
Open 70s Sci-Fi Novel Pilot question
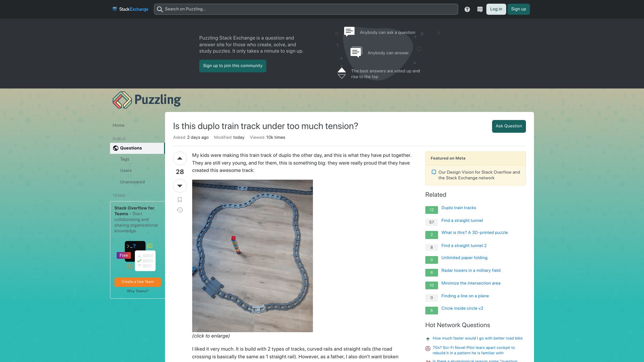pos(474,350)
